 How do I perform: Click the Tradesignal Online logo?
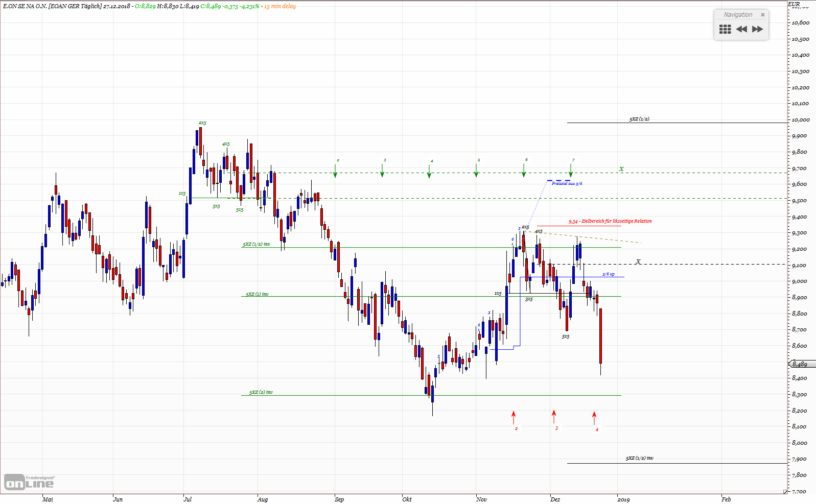(x=29, y=482)
